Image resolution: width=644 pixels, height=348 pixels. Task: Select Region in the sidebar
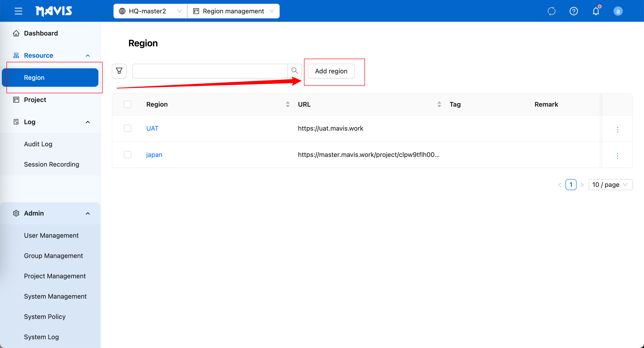pyautogui.click(x=50, y=78)
